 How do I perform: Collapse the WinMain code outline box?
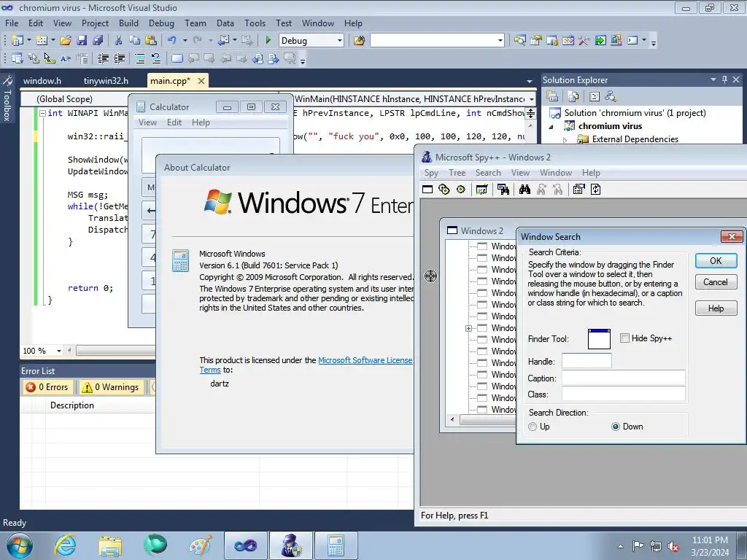point(42,113)
